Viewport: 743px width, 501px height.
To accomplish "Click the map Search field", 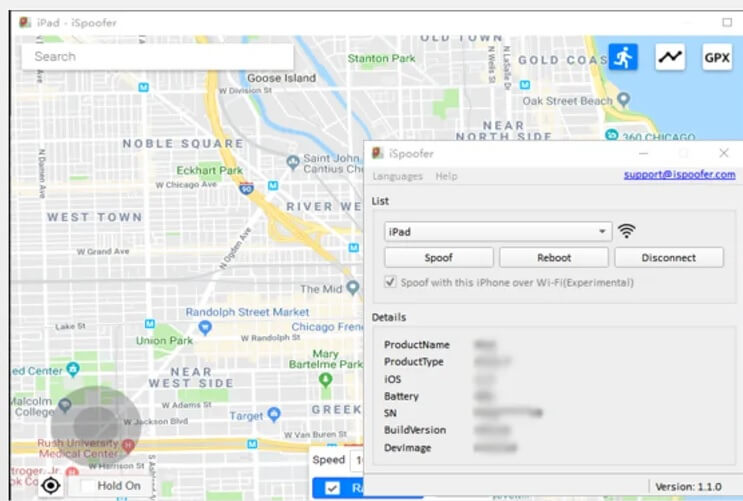I will [157, 56].
